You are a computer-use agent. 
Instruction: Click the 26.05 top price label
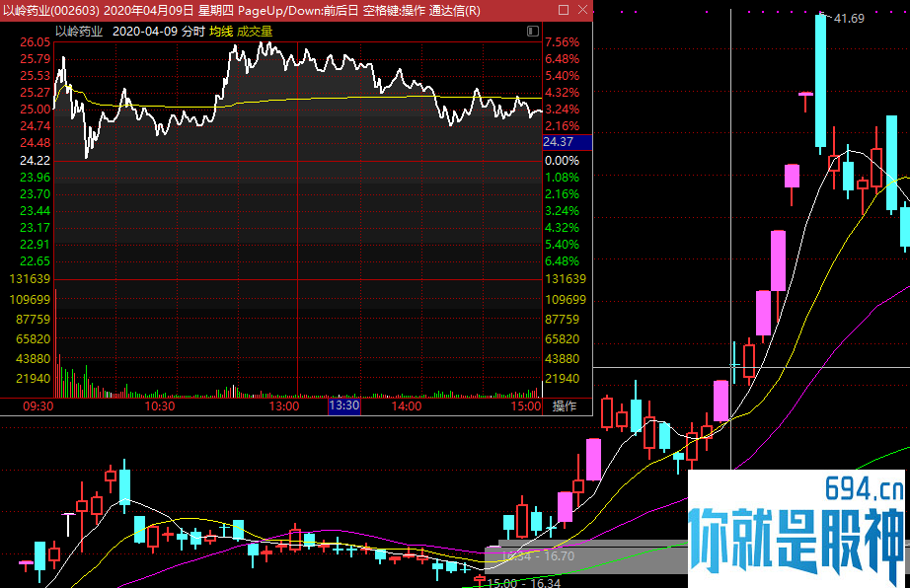[36, 42]
